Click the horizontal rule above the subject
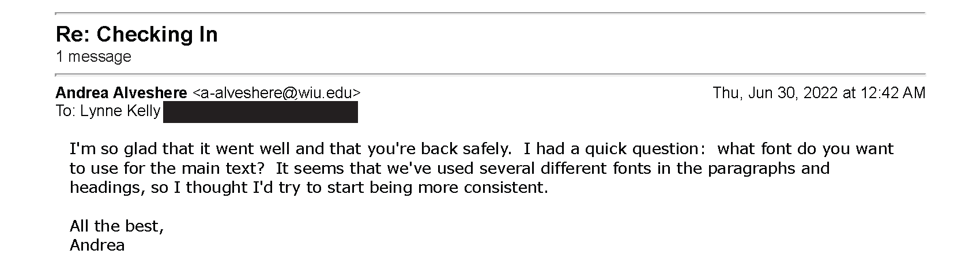 click(490, 13)
